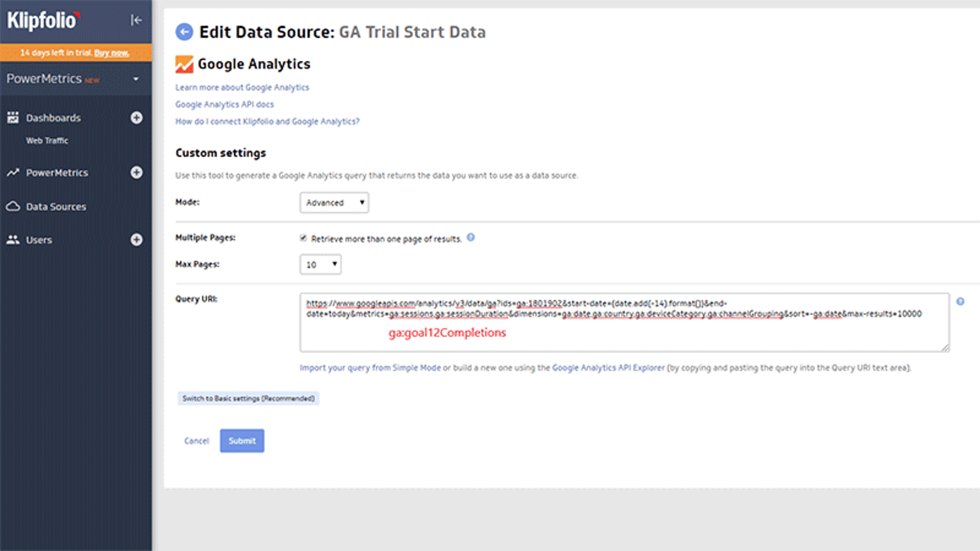The image size is (980, 551).
Task: Submit the data source changes
Action: pos(241,440)
